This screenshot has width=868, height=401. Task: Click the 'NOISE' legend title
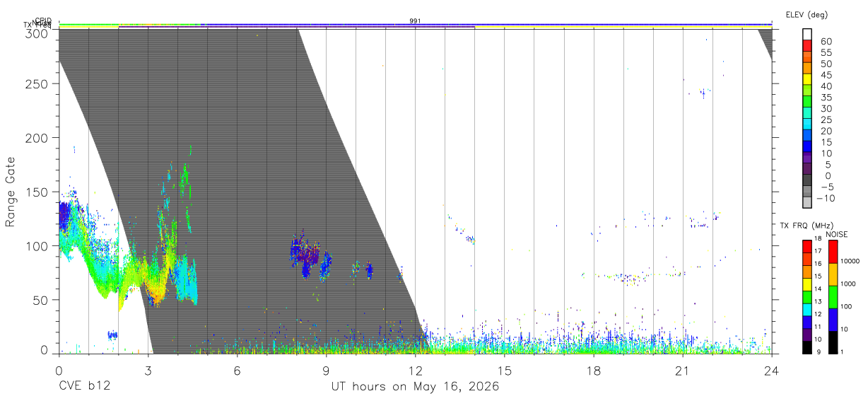click(x=838, y=234)
